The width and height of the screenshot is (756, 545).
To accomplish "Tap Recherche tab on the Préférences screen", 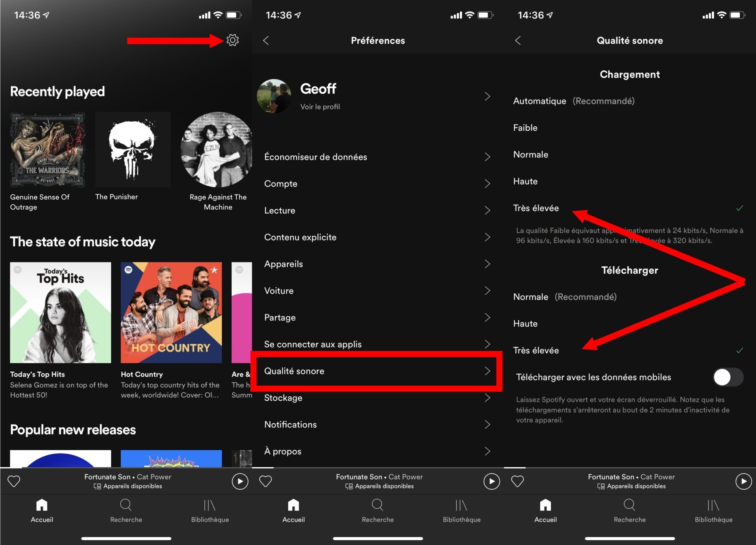I will [378, 511].
